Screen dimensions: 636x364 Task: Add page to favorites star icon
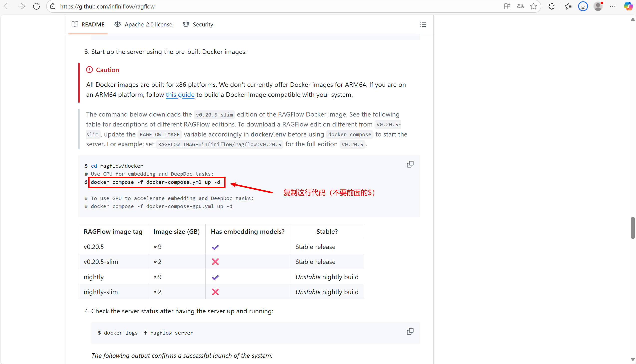tap(533, 6)
